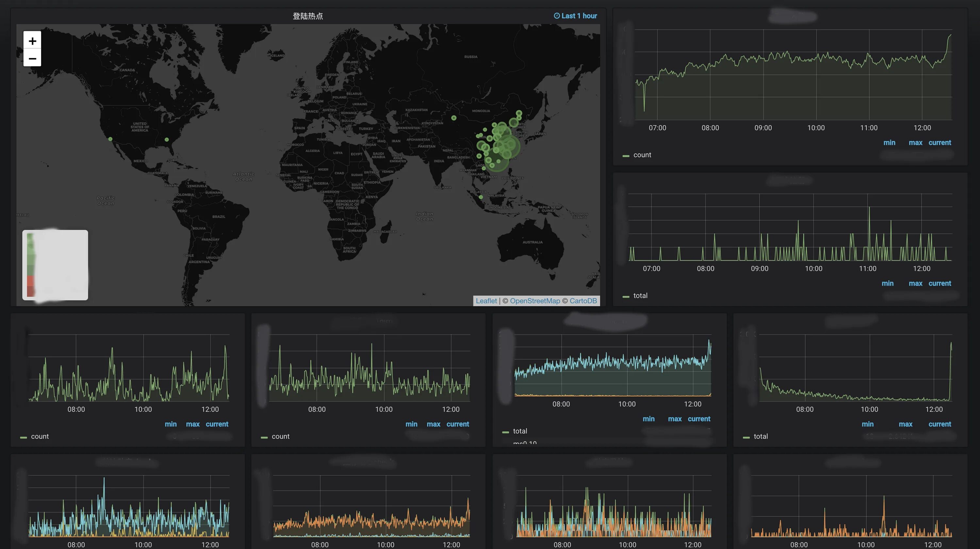The height and width of the screenshot is (549, 980).
Task: Click the green marker near Malaysia
Action: point(481,197)
